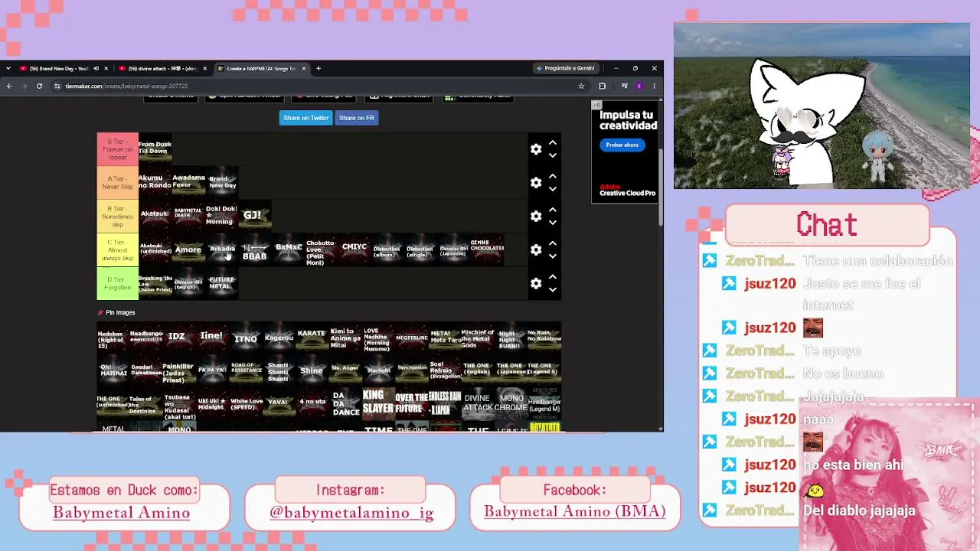Move D Tier row down with arrow

point(553,290)
